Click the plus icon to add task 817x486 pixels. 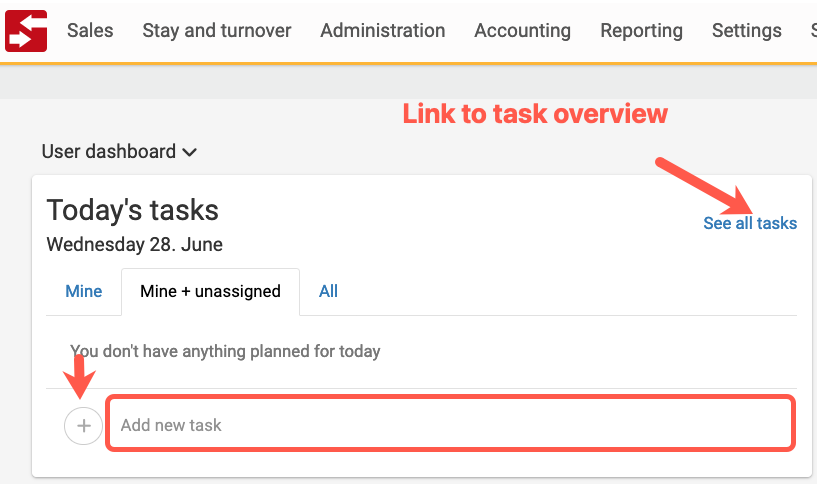coord(83,426)
